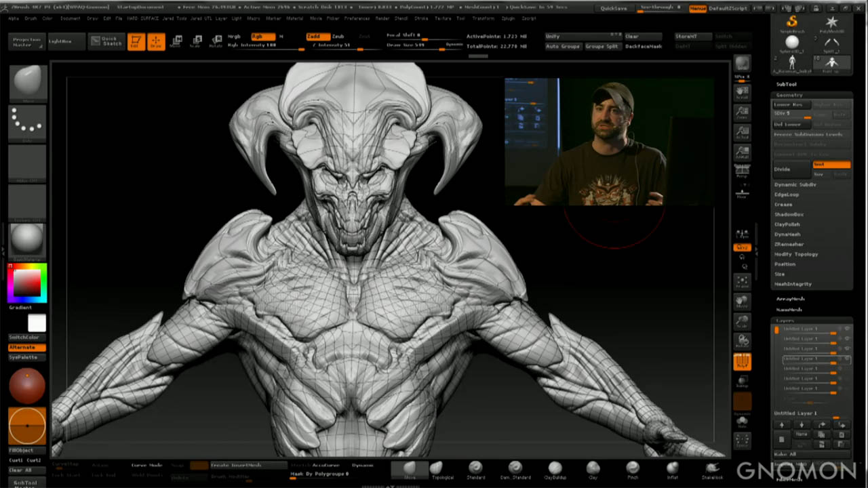
Task: Toggle the Rgb channel button
Action: click(262, 37)
